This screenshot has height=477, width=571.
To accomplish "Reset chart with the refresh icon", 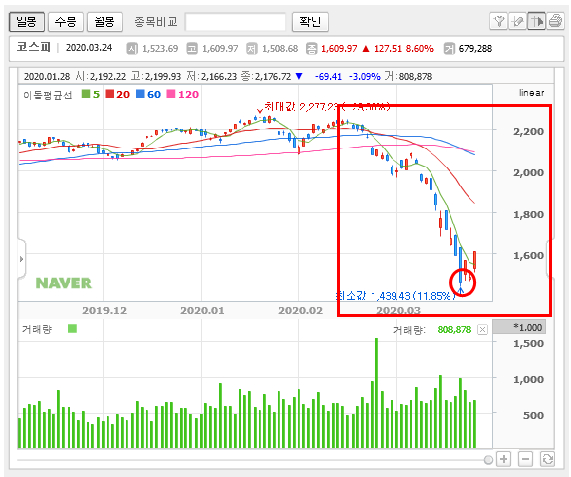I will 547,459.
